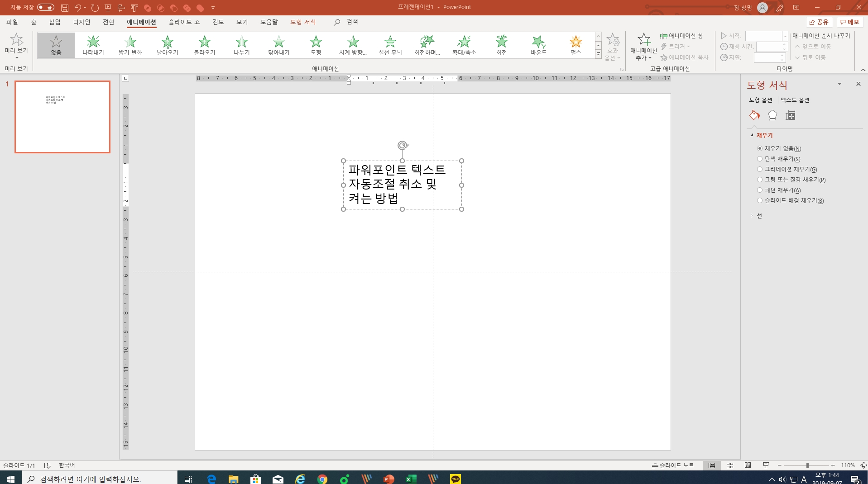Image resolution: width=868 pixels, height=484 pixels.
Task: Switch to reading view icon in status bar
Action: 748,465
